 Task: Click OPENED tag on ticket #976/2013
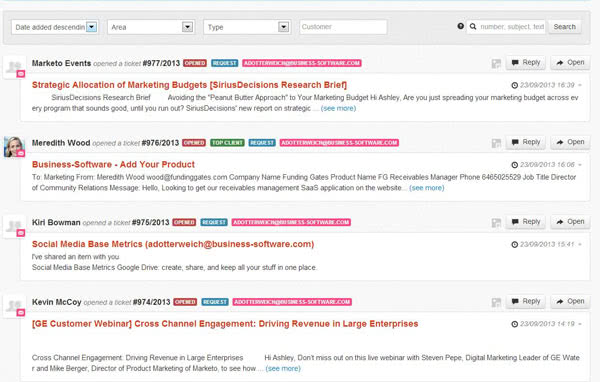(x=194, y=143)
